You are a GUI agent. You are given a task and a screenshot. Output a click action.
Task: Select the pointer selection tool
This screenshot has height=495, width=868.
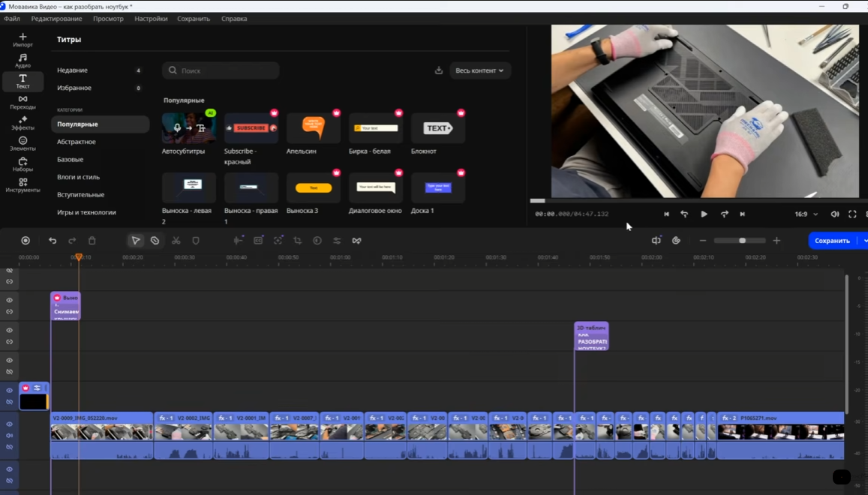136,241
